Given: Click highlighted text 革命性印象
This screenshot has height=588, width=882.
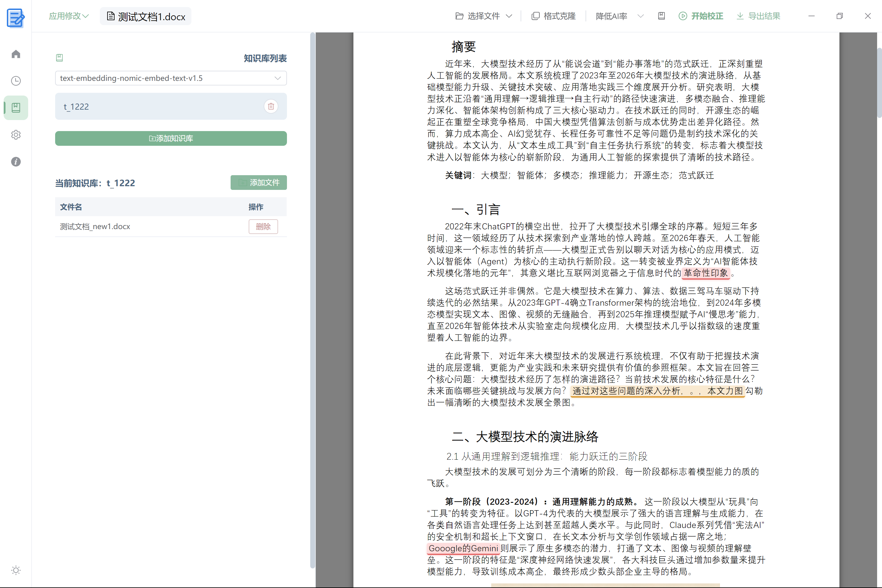Looking at the screenshot, I should click(x=706, y=273).
